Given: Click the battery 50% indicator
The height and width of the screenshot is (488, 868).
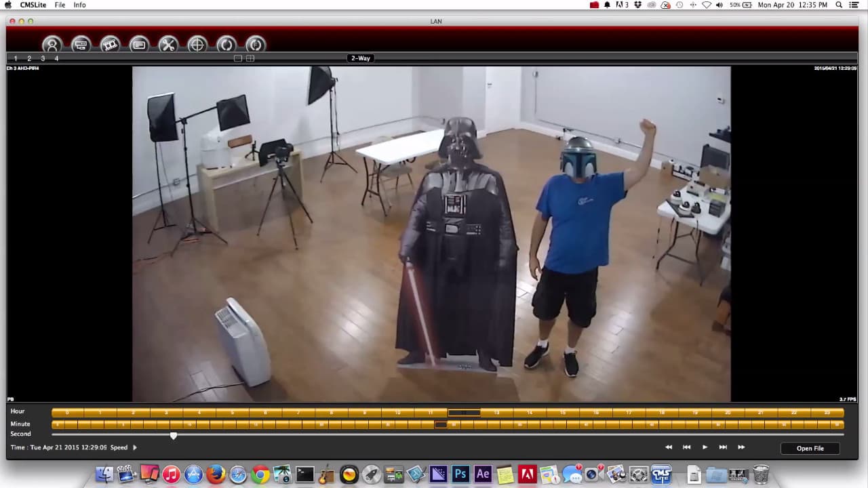Looking at the screenshot, I should (x=740, y=5).
